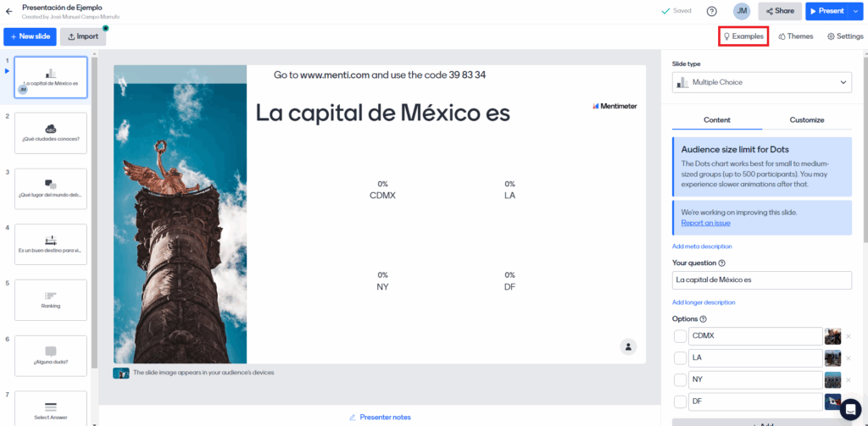Toggle the DF option checkbox

point(680,402)
